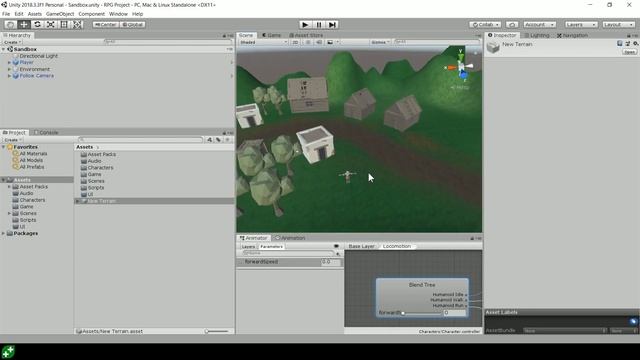Toggle pivot Center mode button
The image size is (640, 360).
coord(106,24)
